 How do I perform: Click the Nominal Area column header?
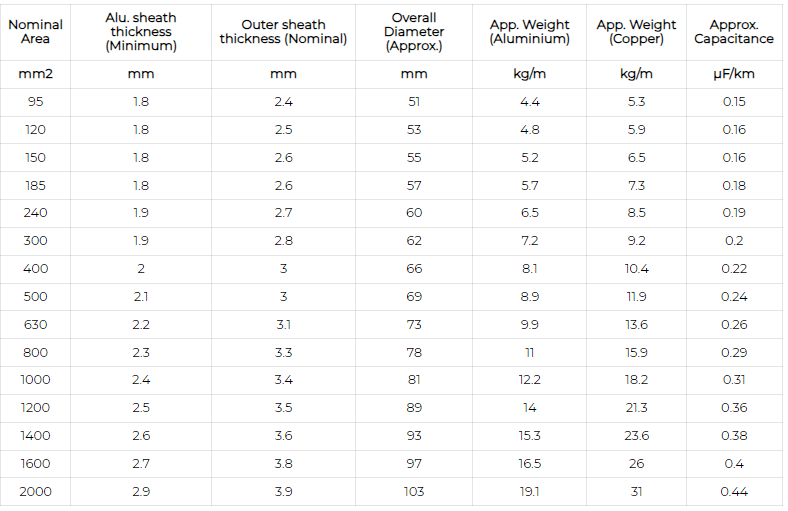(35, 31)
